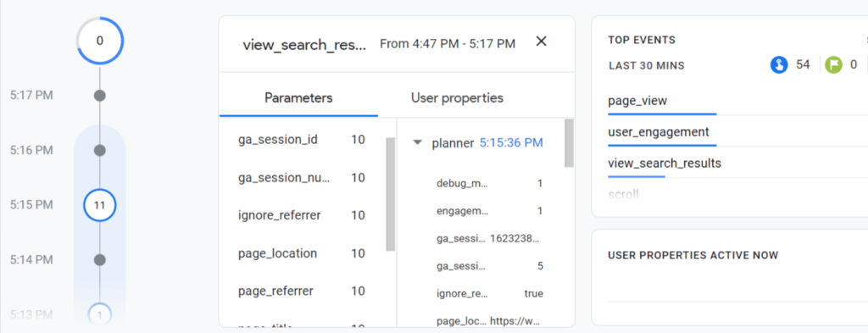Image resolution: width=868 pixels, height=333 pixels.
Task: Select the ignore_referrer parameter row
Action: point(302,215)
